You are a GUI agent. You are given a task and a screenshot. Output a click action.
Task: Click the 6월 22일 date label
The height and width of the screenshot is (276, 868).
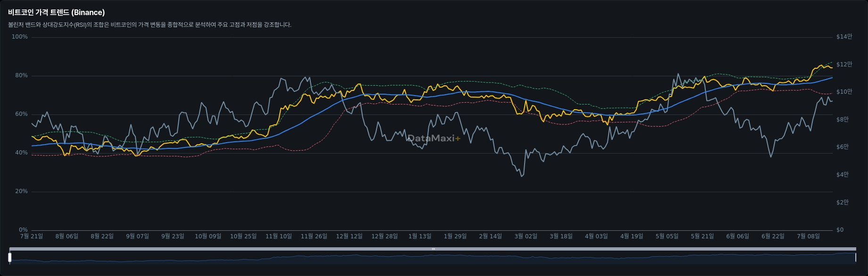click(773, 236)
